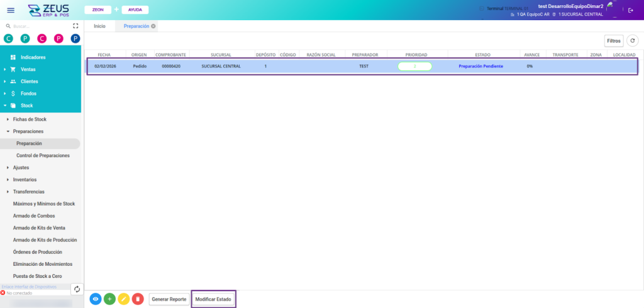Click the blue eye view button
This screenshot has width=644, height=308.
pyautogui.click(x=96, y=299)
